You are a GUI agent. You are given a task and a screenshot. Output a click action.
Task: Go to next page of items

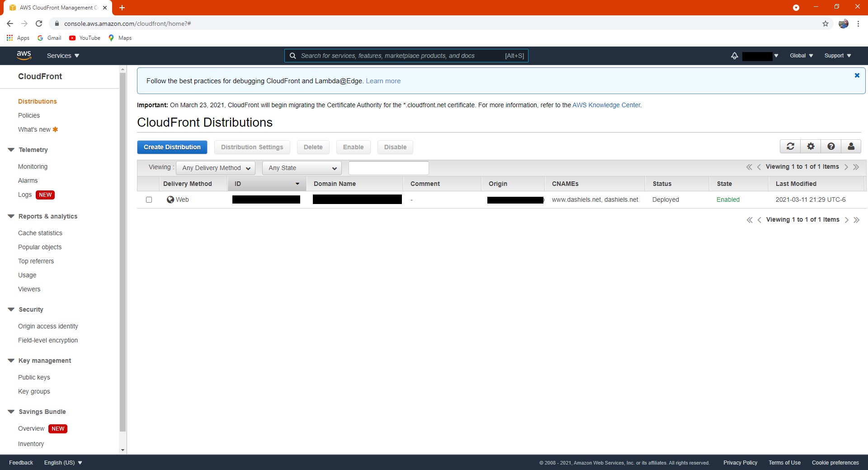point(846,167)
